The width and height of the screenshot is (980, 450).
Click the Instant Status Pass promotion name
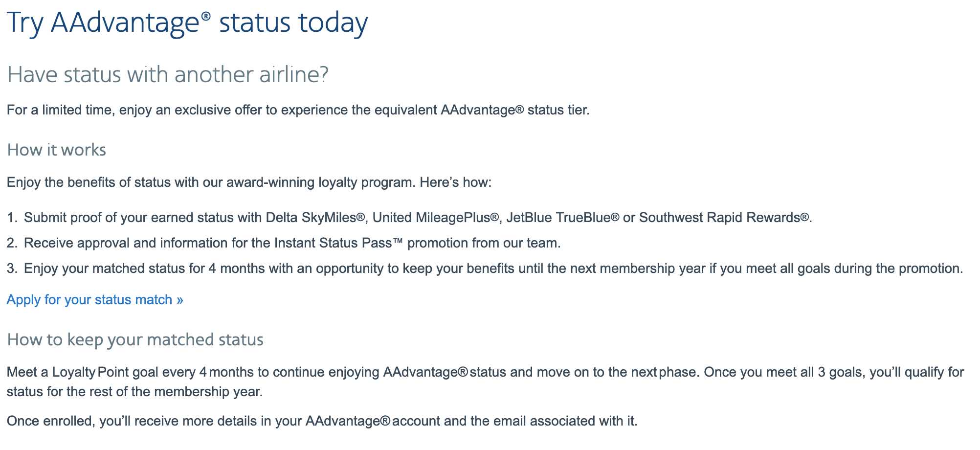(338, 243)
